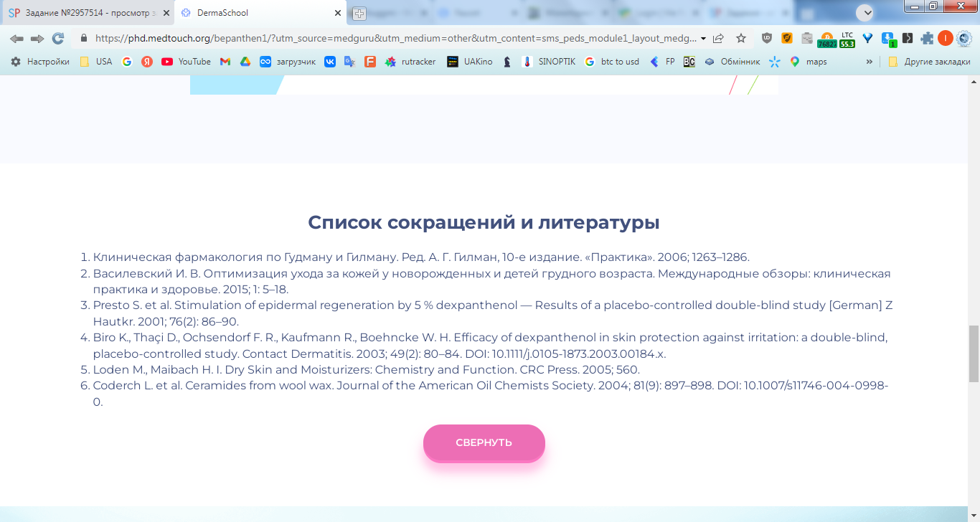Open the orange profile avatar
The height and width of the screenshot is (522, 980).
click(x=946, y=39)
